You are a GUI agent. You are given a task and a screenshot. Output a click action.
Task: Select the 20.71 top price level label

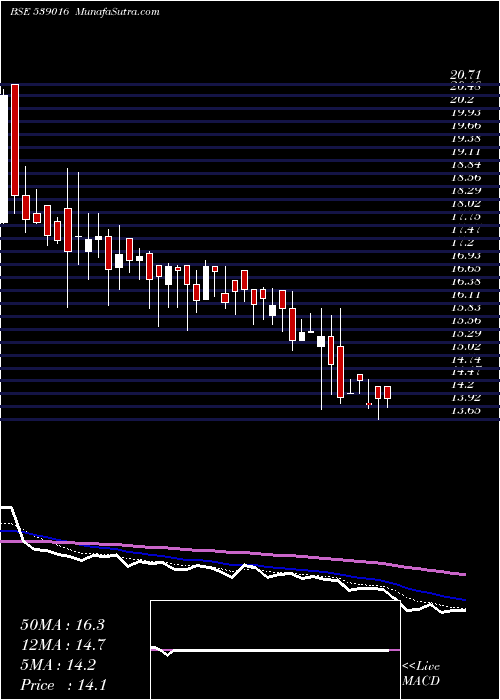point(466,76)
